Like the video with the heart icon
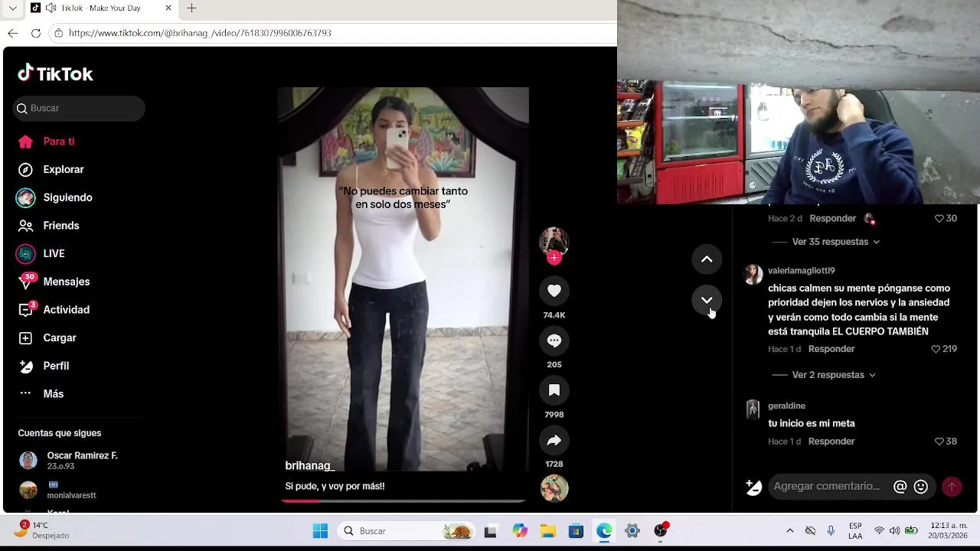This screenshot has height=551, width=980. point(554,291)
